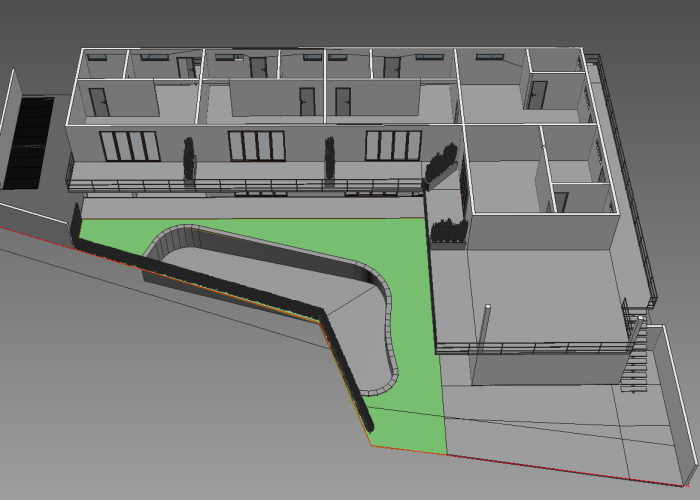The image size is (700, 500).
Task: Click the tall plant left of the middle windows
Action: click(x=188, y=159)
